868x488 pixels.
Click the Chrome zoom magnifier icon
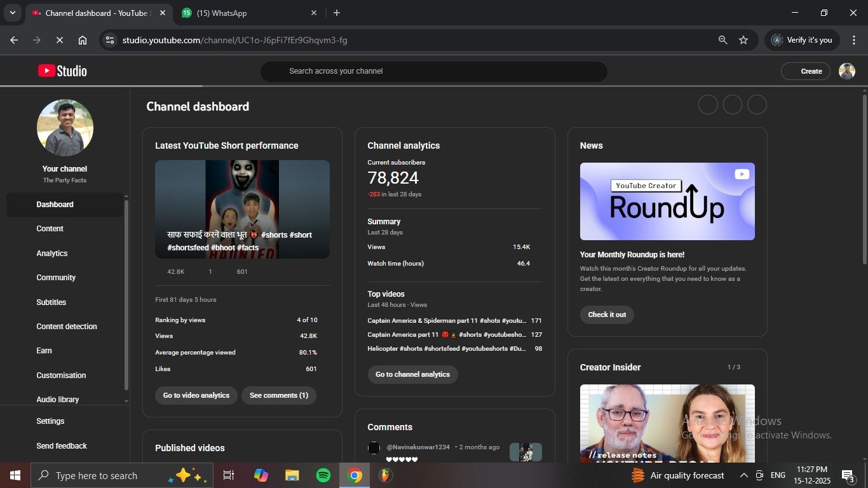pos(722,40)
